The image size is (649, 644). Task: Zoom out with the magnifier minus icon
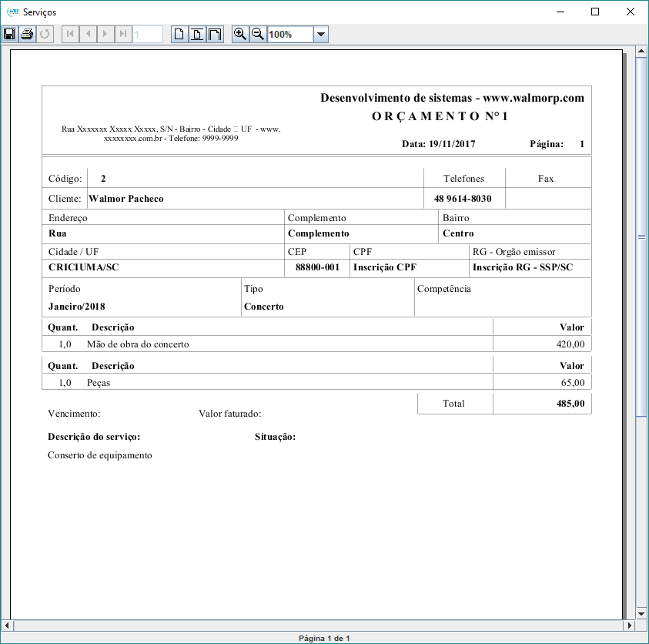click(x=258, y=34)
